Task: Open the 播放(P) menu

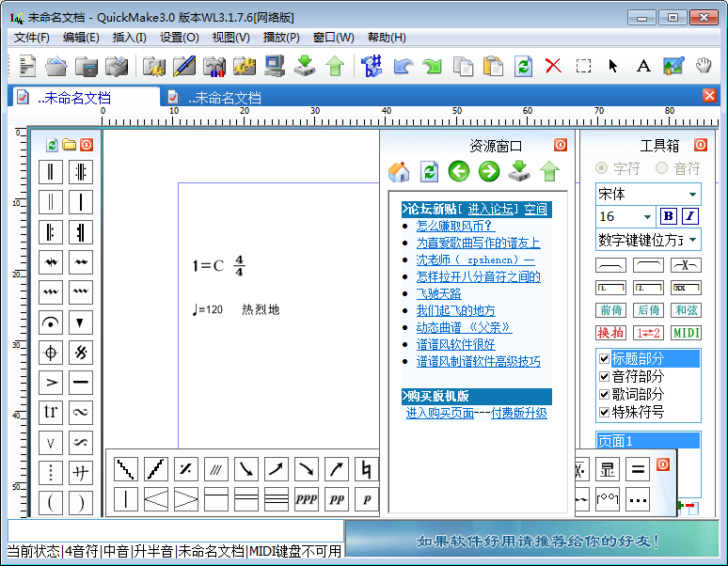Action: pyautogui.click(x=281, y=37)
